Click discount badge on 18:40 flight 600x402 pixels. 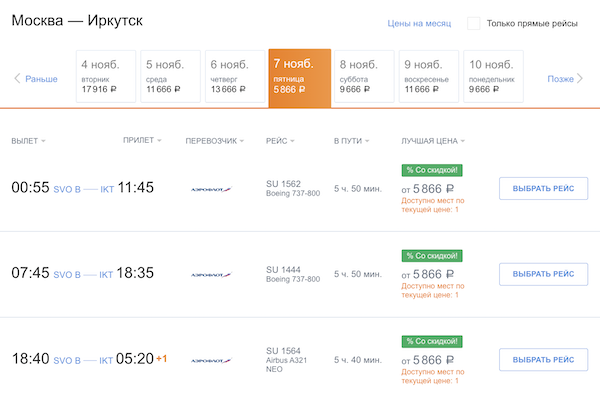(432, 342)
